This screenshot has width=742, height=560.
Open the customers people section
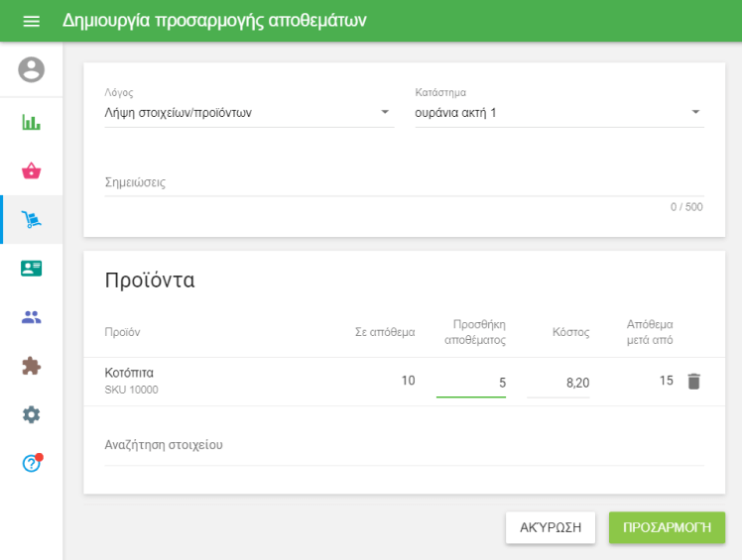(x=31, y=317)
